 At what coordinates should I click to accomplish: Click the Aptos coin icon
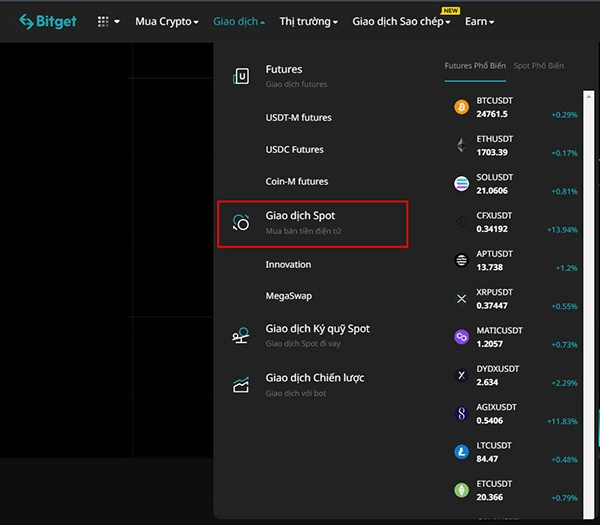[x=461, y=260]
